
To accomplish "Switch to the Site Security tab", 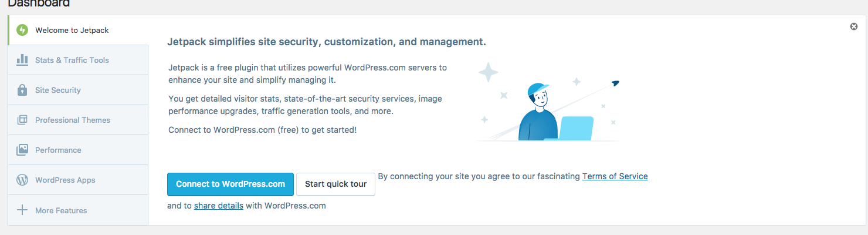I will coord(58,90).
